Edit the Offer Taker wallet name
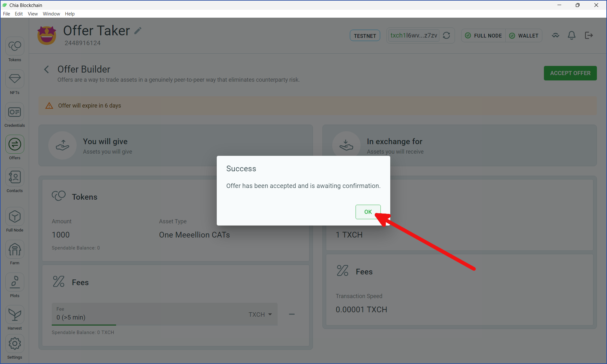607x364 pixels. tap(138, 31)
